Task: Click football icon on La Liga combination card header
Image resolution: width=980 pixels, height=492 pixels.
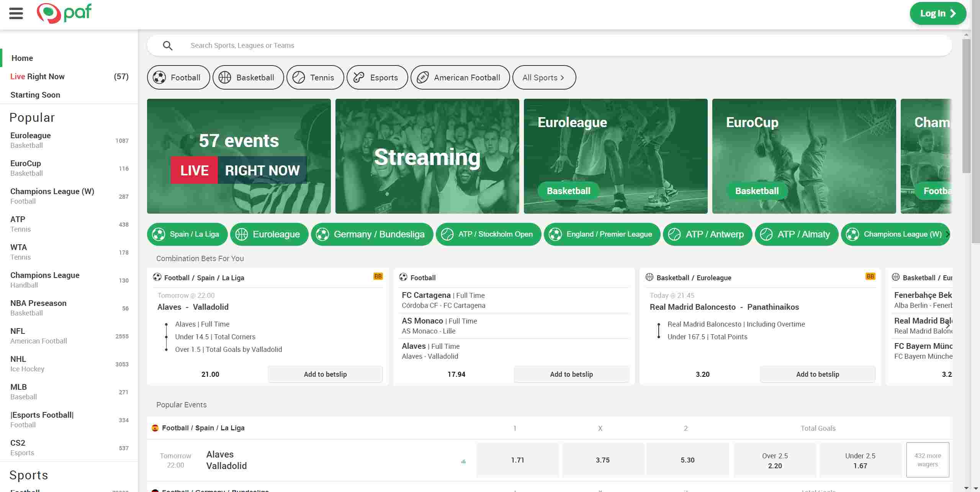Action: tap(157, 277)
